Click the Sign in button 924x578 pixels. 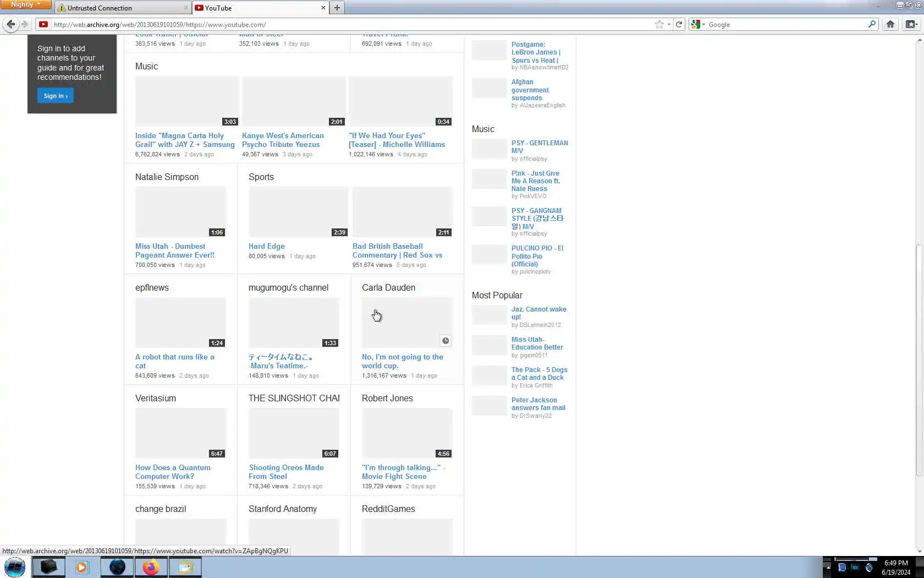pyautogui.click(x=56, y=96)
